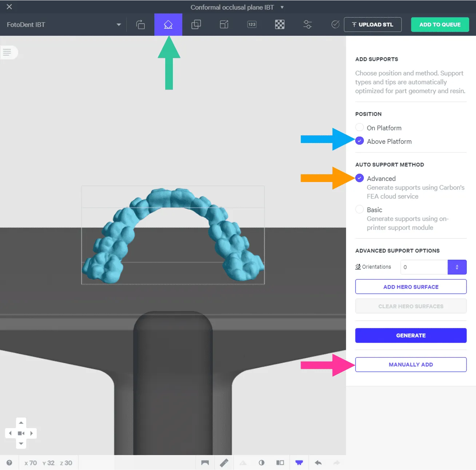Click the Orientations value field
This screenshot has height=470, width=476.
point(424,267)
